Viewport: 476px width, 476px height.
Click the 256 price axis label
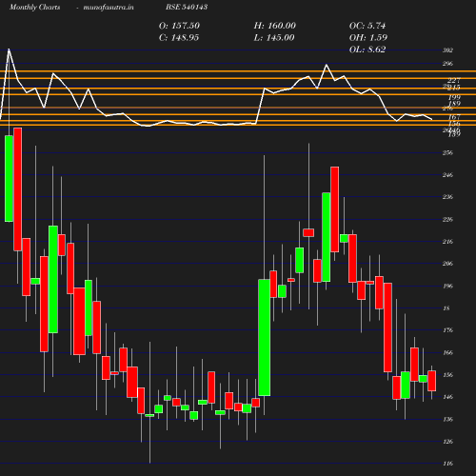point(447,152)
